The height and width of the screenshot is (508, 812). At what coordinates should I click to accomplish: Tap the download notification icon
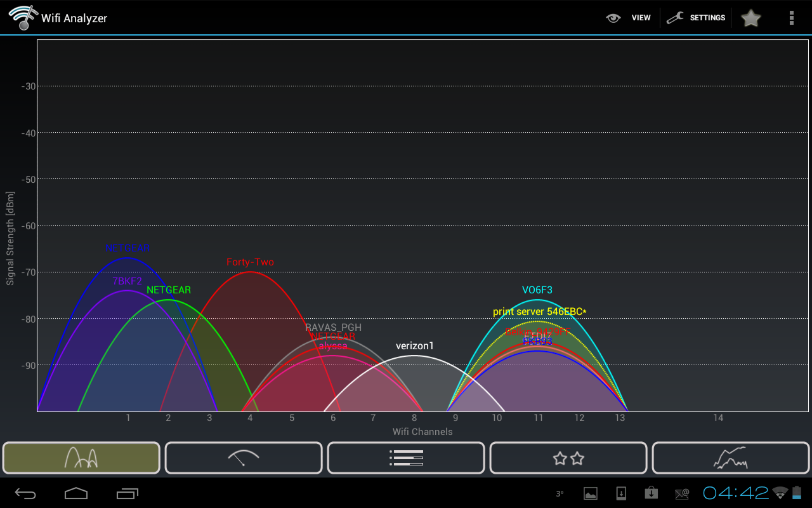tap(621, 493)
